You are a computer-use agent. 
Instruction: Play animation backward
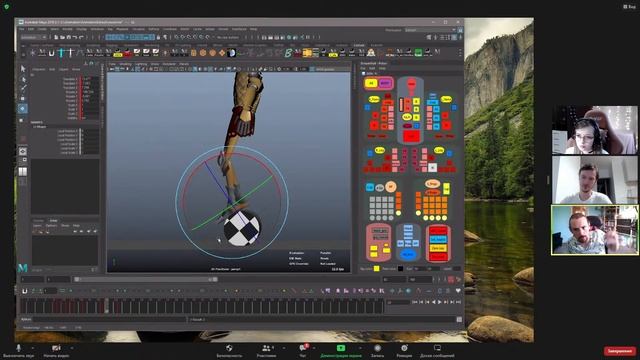(x=433, y=302)
